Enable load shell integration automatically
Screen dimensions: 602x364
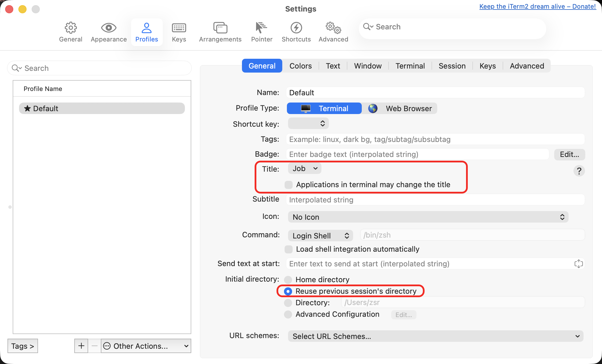point(289,249)
